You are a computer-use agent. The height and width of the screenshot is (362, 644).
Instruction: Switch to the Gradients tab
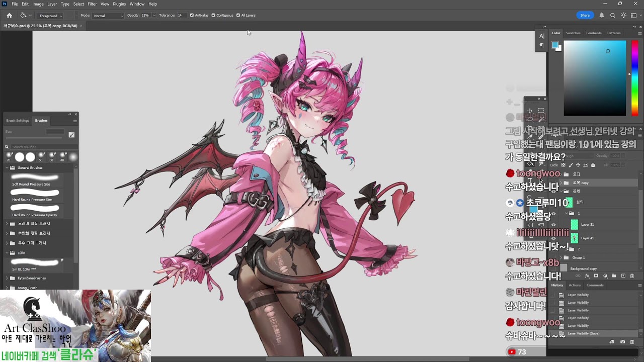[594, 33]
